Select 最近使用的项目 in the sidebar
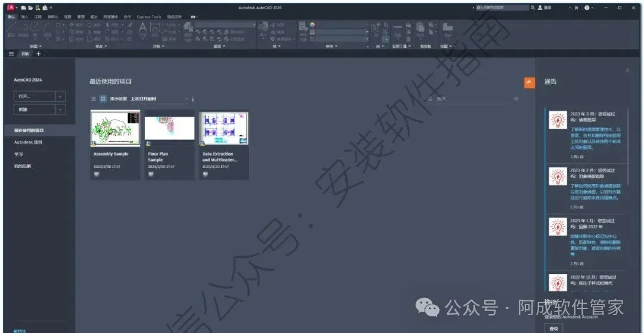 (x=39, y=130)
